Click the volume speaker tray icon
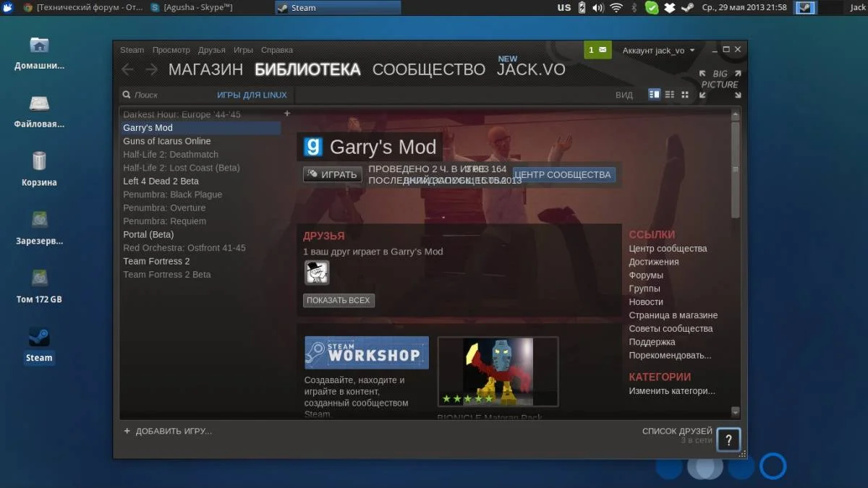The image size is (868, 488). pyautogui.click(x=598, y=8)
